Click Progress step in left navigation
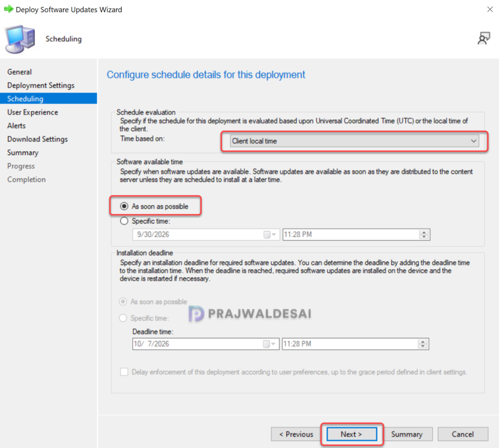The height and width of the screenshot is (448, 499). tap(21, 166)
